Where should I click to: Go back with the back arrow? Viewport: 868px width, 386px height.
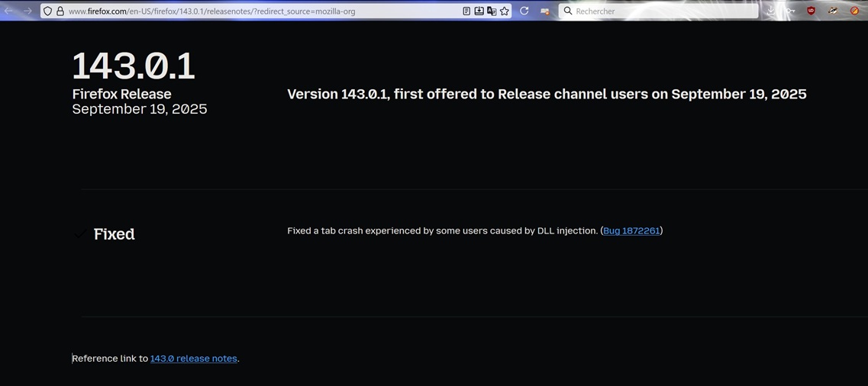coord(9,11)
